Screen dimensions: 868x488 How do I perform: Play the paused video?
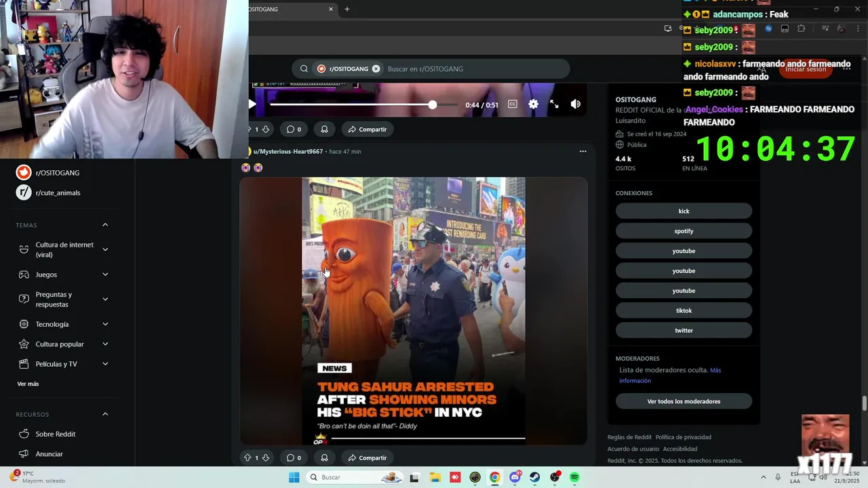(x=252, y=104)
